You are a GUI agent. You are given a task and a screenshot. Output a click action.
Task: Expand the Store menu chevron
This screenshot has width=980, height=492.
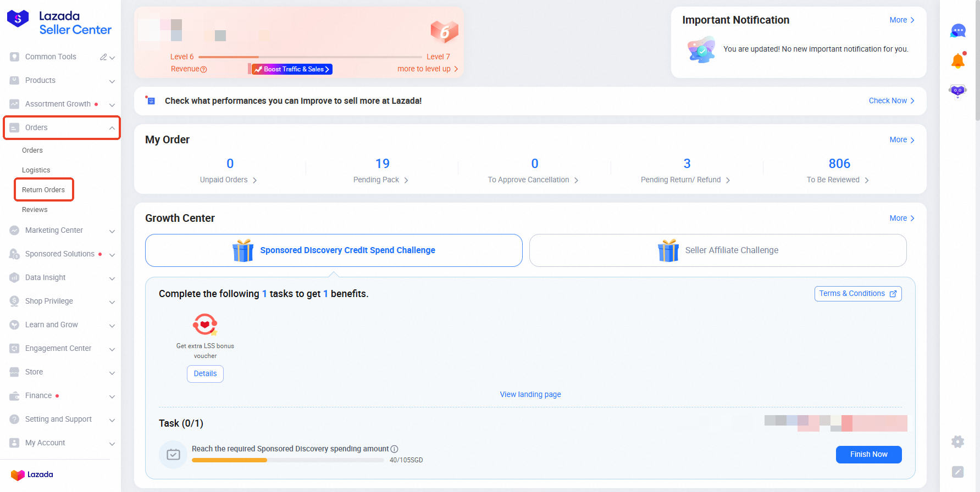[112, 373]
